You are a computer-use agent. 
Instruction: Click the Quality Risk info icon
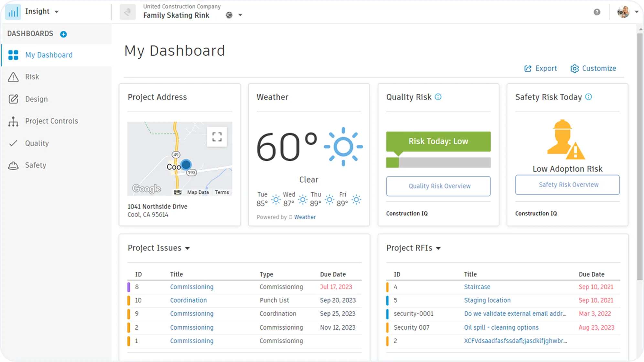[438, 97]
